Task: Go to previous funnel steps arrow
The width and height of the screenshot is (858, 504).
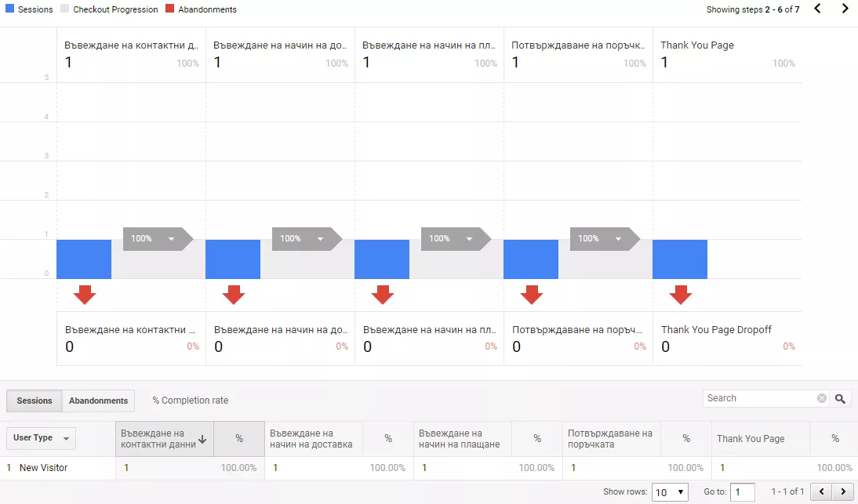Action: [x=817, y=8]
